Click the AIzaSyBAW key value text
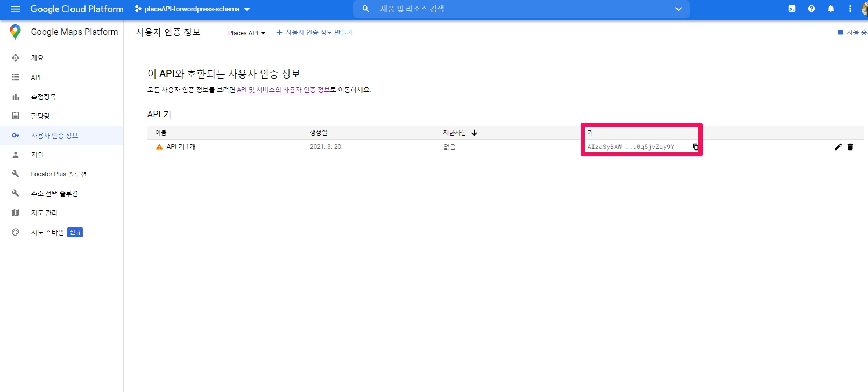 pos(631,147)
